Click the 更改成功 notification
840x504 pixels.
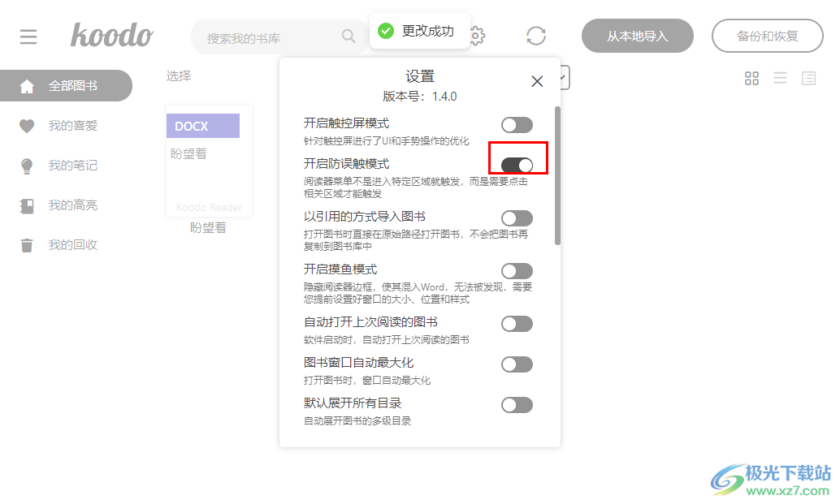pyautogui.click(x=419, y=31)
